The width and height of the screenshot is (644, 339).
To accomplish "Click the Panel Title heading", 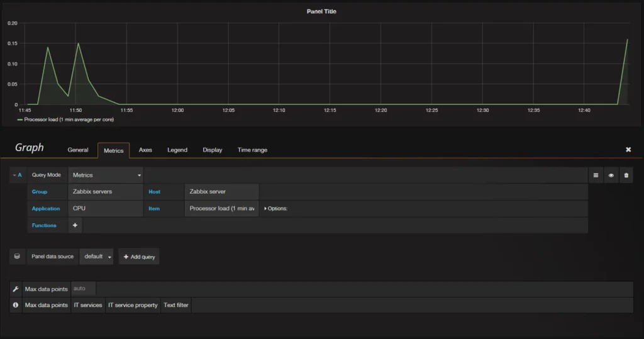I will (321, 11).
